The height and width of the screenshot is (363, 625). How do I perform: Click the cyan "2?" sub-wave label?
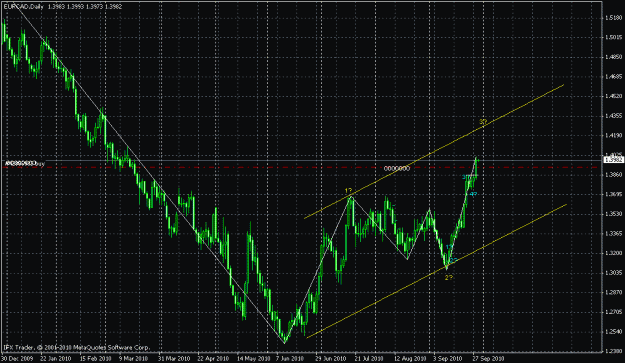(x=454, y=260)
